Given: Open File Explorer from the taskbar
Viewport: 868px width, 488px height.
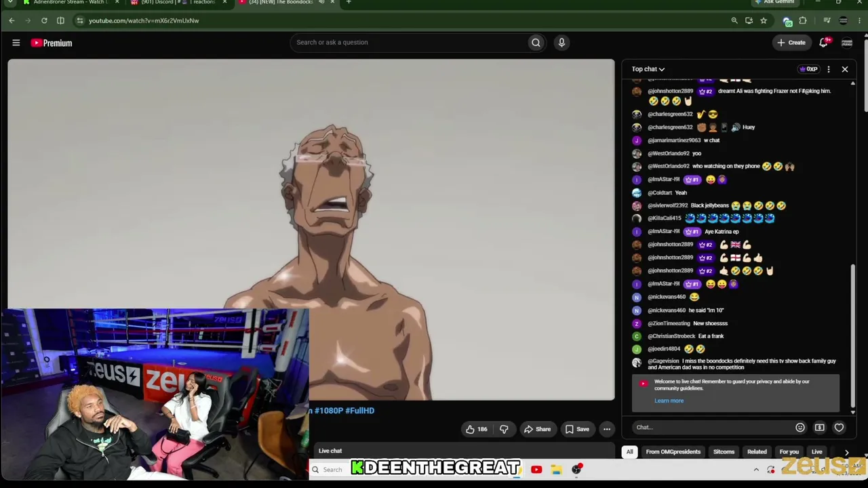Looking at the screenshot, I should (556, 469).
